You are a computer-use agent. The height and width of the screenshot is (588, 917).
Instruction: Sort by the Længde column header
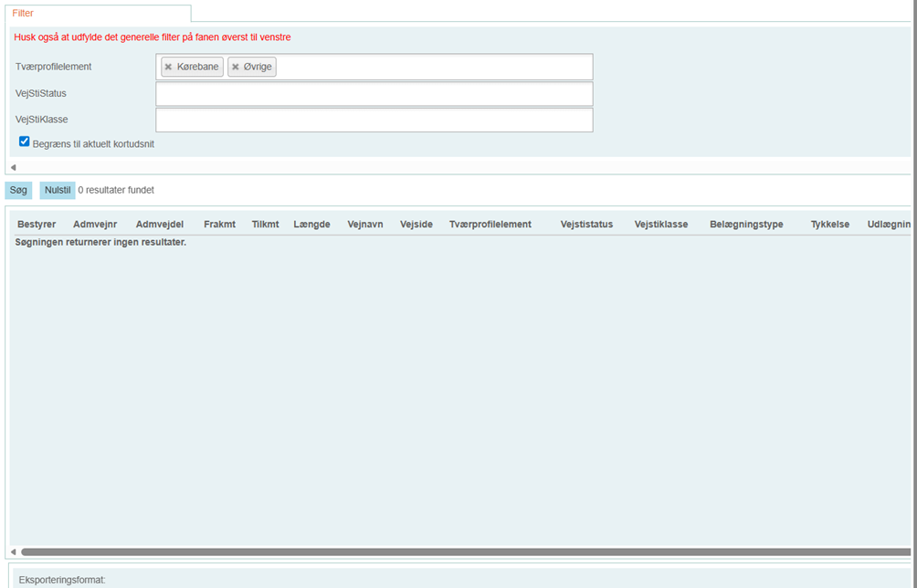311,225
